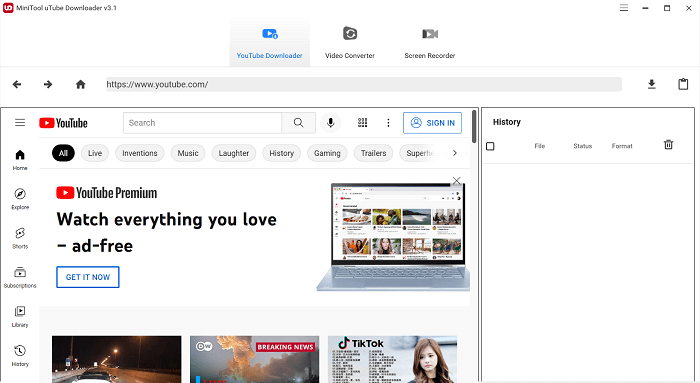
Task: Select the Gaming filter chip
Action: (327, 153)
